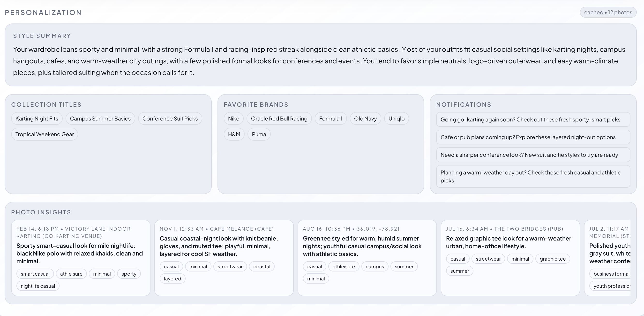Image resolution: width=644 pixels, height=316 pixels.
Task: View the sharper conference look notification
Action: pyautogui.click(x=533, y=155)
